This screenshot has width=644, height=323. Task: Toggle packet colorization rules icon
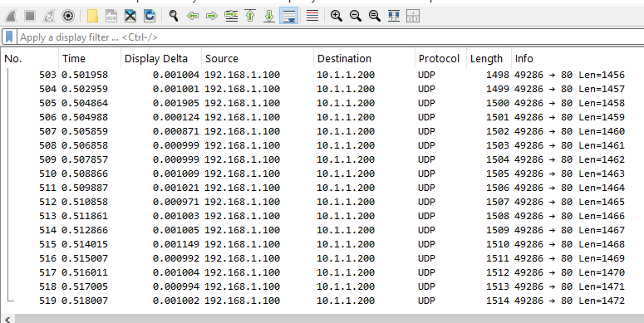click(312, 16)
